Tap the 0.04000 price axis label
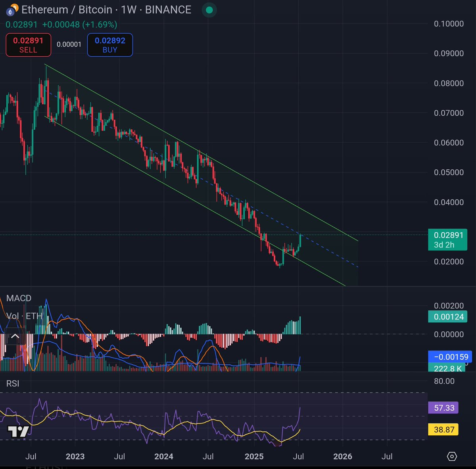This screenshot has width=476, height=469. (x=449, y=202)
